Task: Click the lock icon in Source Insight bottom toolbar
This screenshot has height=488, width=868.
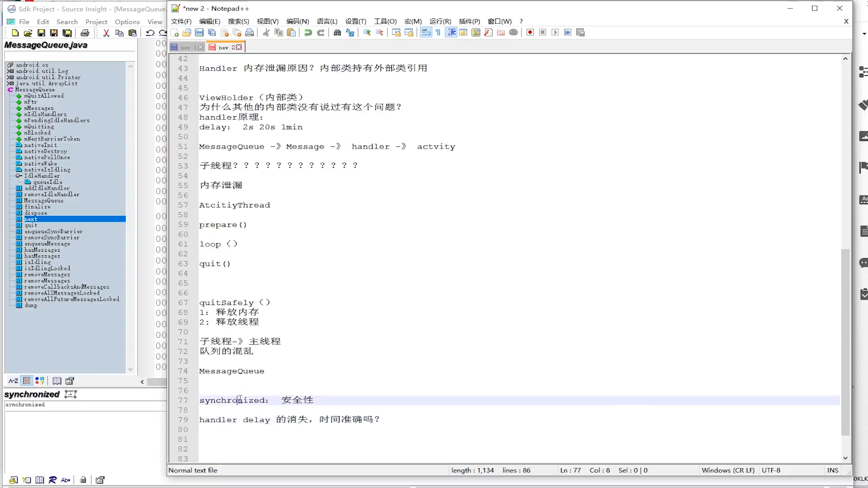Action: [x=83, y=480]
